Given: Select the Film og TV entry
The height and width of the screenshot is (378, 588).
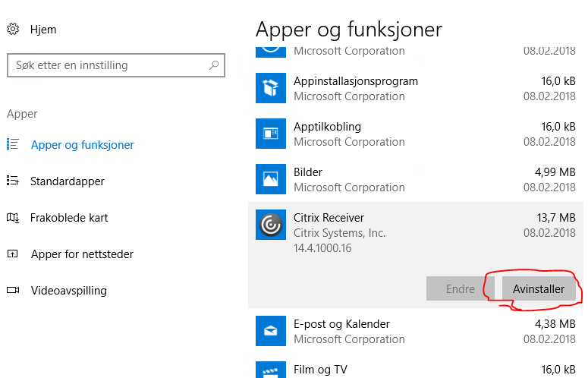Looking at the screenshot, I should click(416, 370).
